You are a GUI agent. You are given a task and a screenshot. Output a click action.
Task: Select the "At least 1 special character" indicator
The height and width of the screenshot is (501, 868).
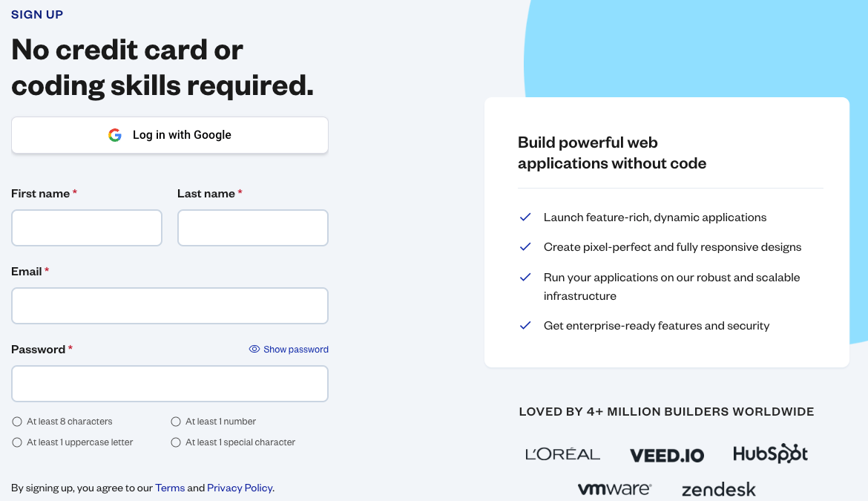(x=175, y=442)
